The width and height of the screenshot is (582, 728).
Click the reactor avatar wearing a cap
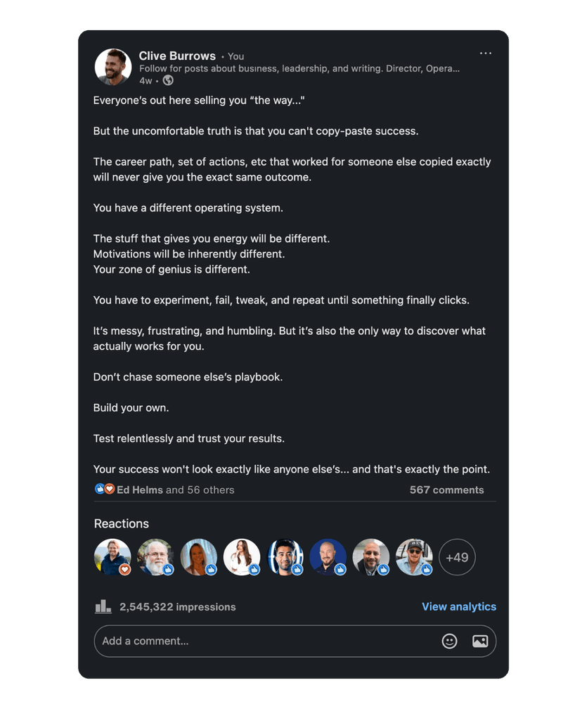pos(414,557)
